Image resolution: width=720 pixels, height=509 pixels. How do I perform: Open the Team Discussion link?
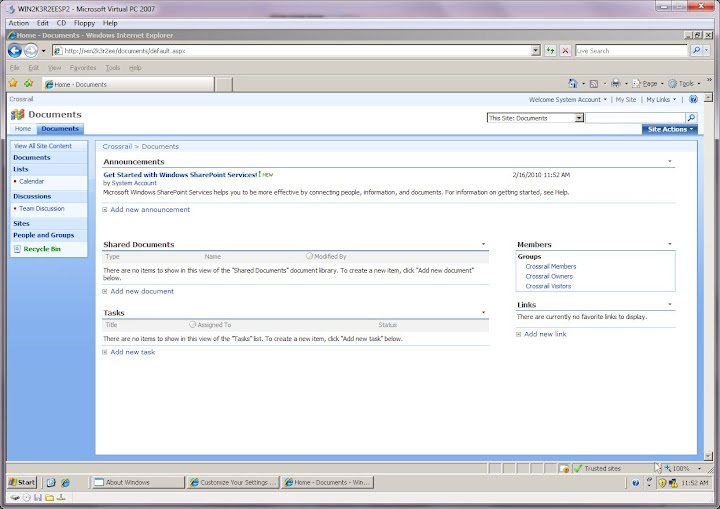(42, 209)
